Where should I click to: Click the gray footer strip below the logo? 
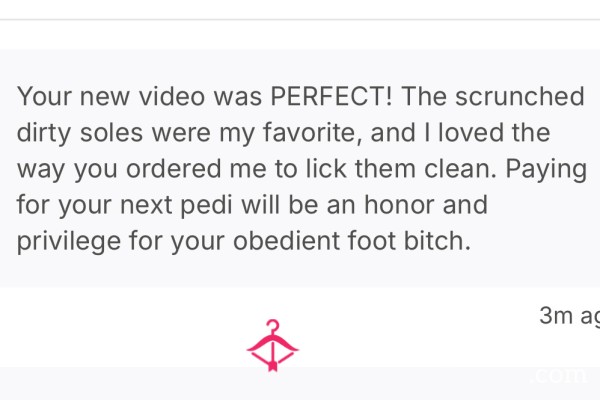pyautogui.click(x=300, y=384)
